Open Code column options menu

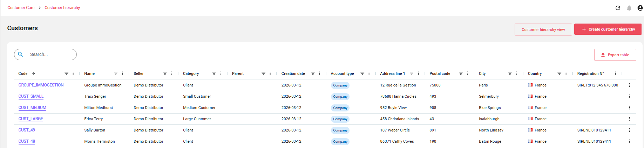point(73,73)
